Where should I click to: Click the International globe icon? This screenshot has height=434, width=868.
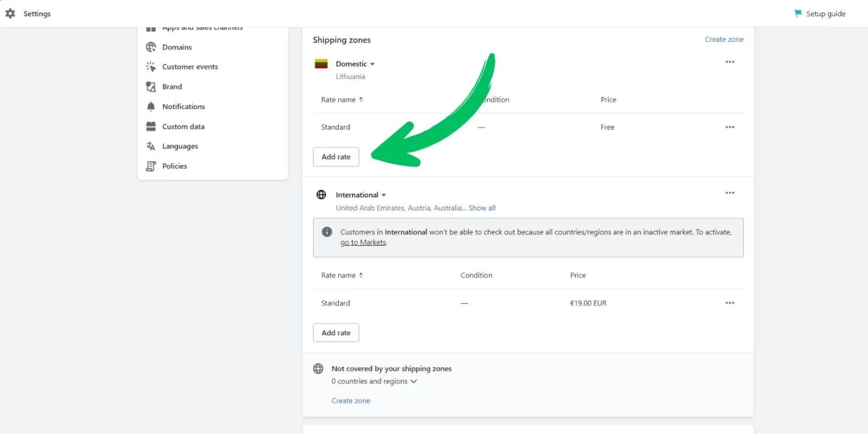(x=322, y=194)
